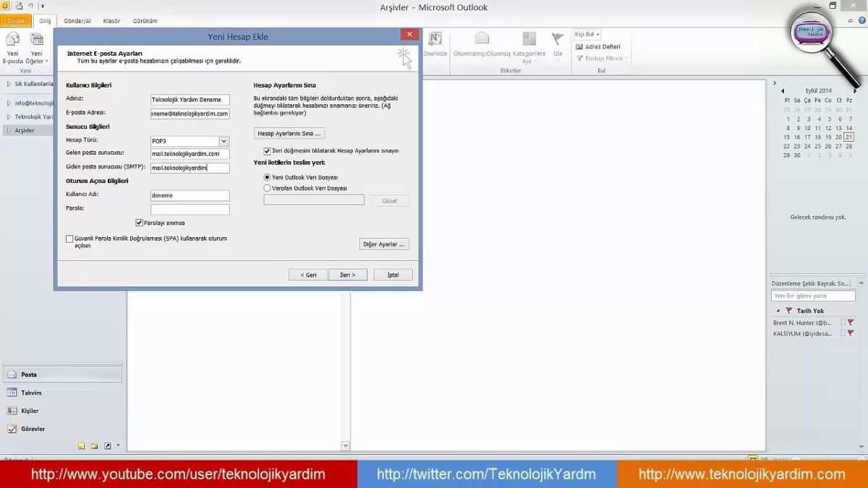The image size is (868, 488).
Task: Switch to the Gönder/Al ribbon tab
Action: (77, 21)
